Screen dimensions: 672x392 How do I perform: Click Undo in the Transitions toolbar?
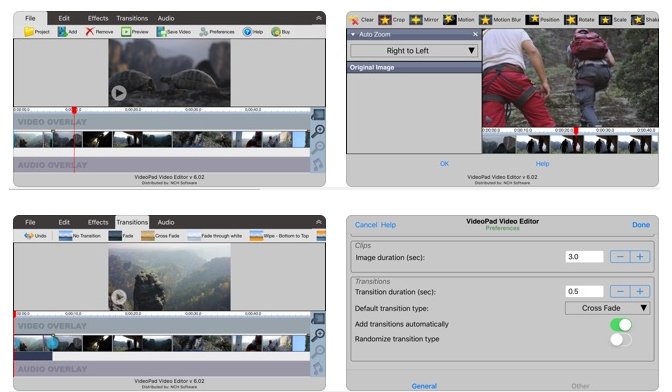[x=35, y=236]
